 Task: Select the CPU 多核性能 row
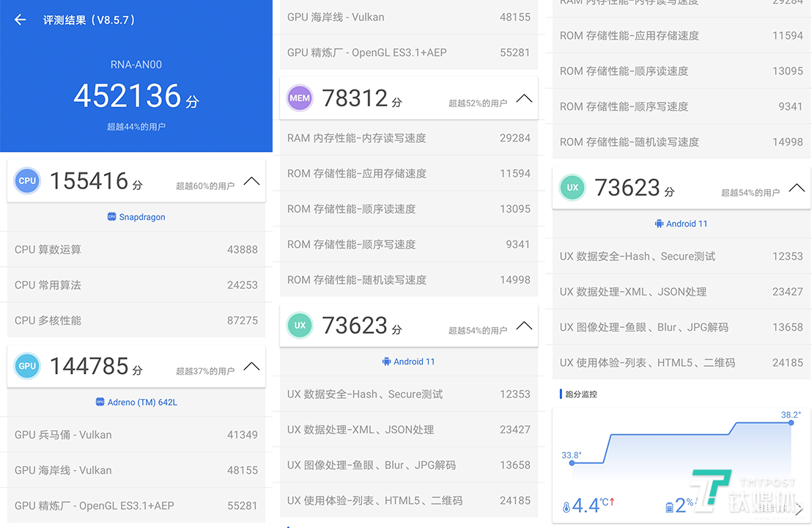point(136,320)
